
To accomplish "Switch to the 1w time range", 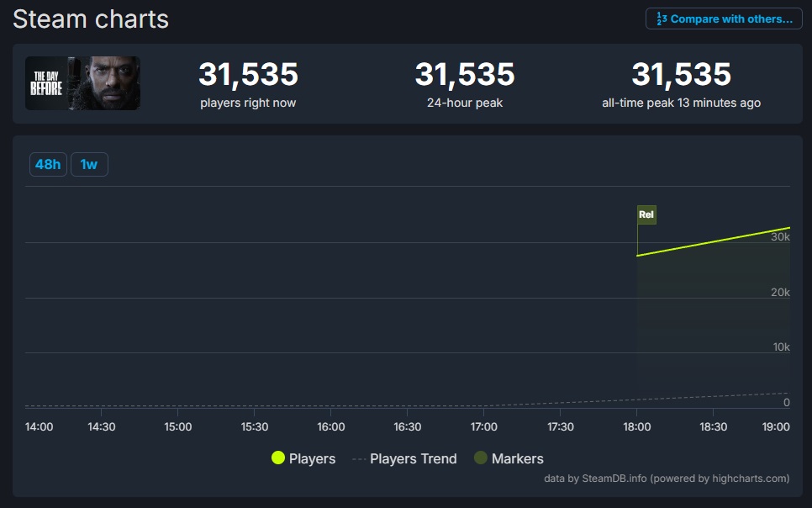I will (89, 164).
